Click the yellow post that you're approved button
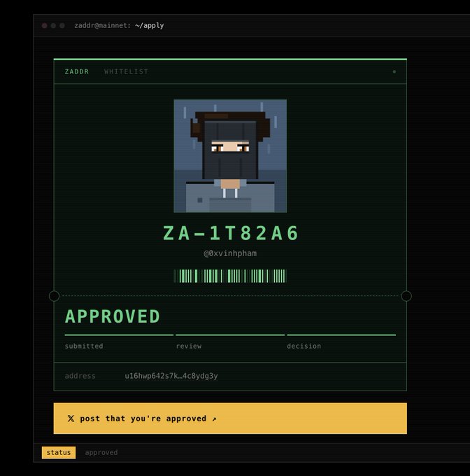 coord(230,419)
